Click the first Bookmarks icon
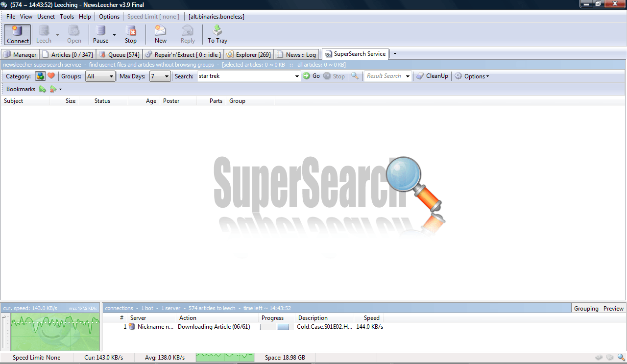Viewport: 627px width, 364px height. tap(43, 89)
